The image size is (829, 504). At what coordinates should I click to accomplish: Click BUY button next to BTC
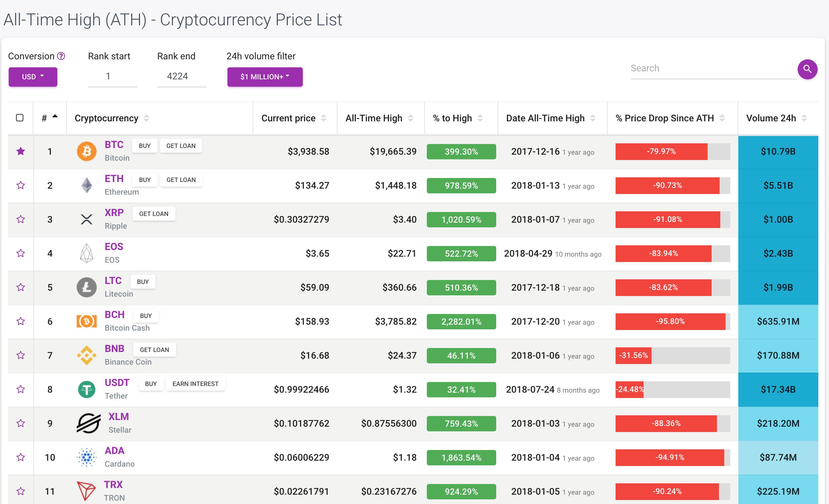coord(145,146)
